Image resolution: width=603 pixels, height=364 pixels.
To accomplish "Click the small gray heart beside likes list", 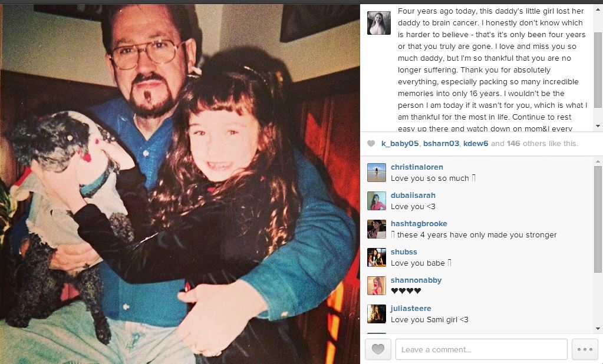I will (x=371, y=143).
